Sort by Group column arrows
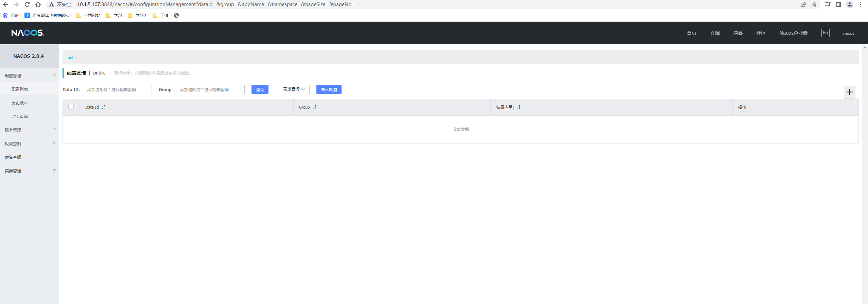The width and height of the screenshot is (868, 304). [x=315, y=107]
